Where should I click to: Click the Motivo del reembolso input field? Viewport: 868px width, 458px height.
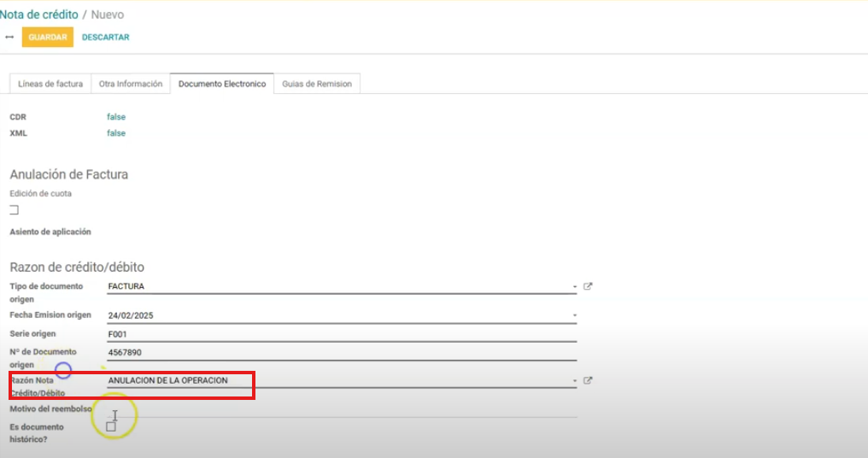342,408
